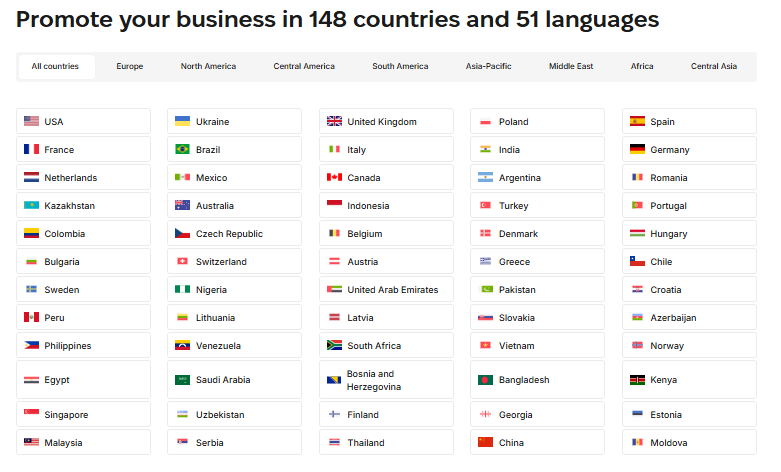The image size is (781, 472).
Task: Click the Nigeria flag icon
Action: click(182, 289)
